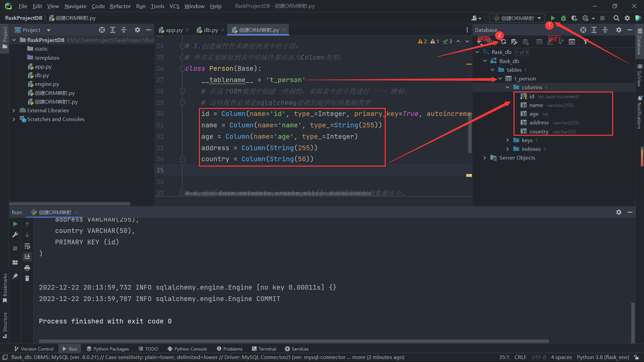This screenshot has height=362, width=644.
Task: Click the 4 spaces indent status item
Action: click(x=561, y=357)
